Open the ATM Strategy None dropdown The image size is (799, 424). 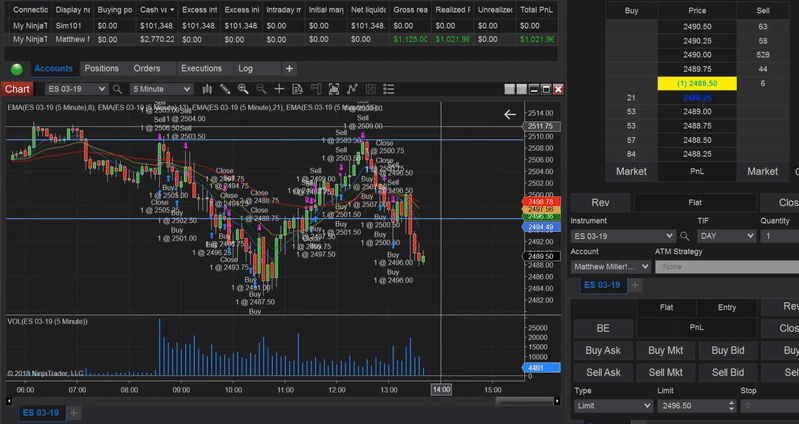(x=727, y=267)
